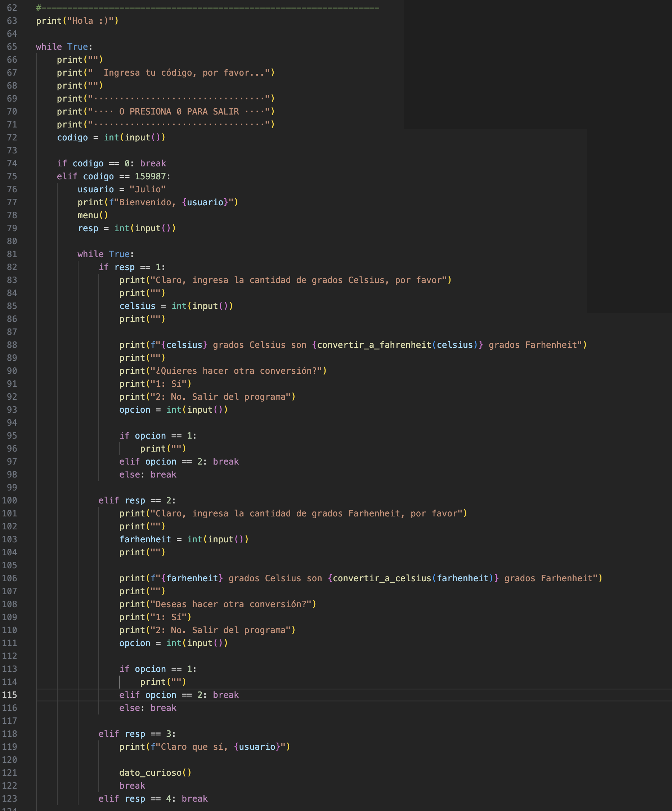Click print("1: Sí") on line 91
Viewport: 672px width, 811px height.
[x=155, y=384]
